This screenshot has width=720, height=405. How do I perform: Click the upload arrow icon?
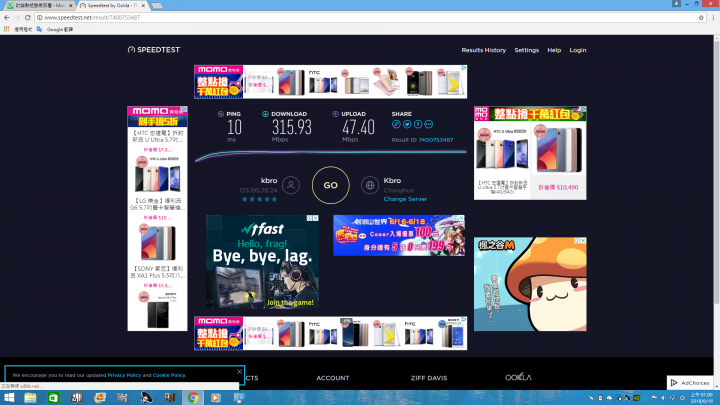335,114
